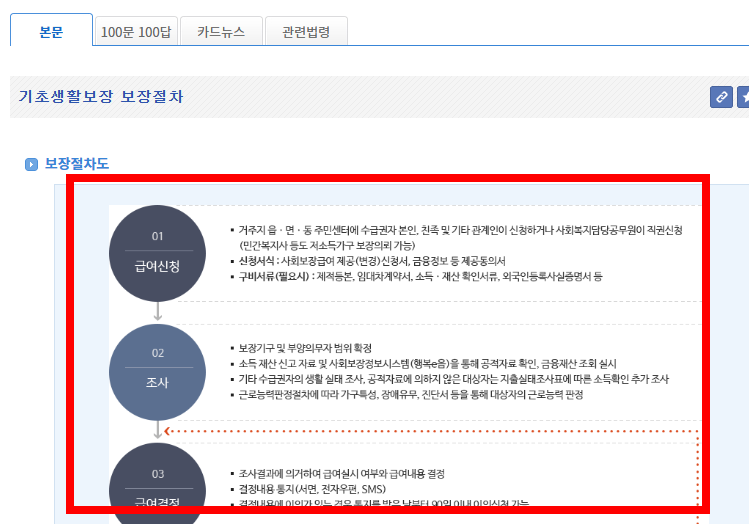Click the 03 급여결정 step circle
Screen dimensions: 749x524
click(157, 483)
